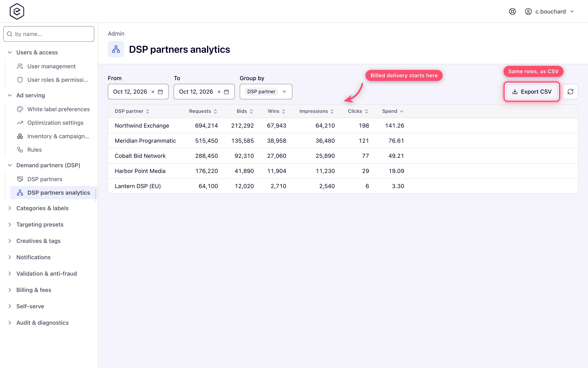Click the Export CSV button
The image size is (588, 368).
coord(532,92)
